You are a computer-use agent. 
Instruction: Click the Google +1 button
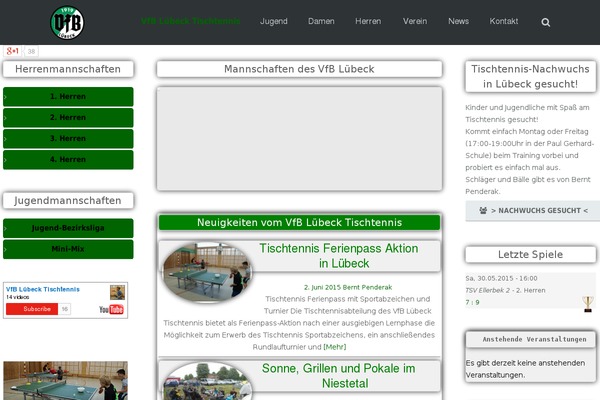pos(13,51)
